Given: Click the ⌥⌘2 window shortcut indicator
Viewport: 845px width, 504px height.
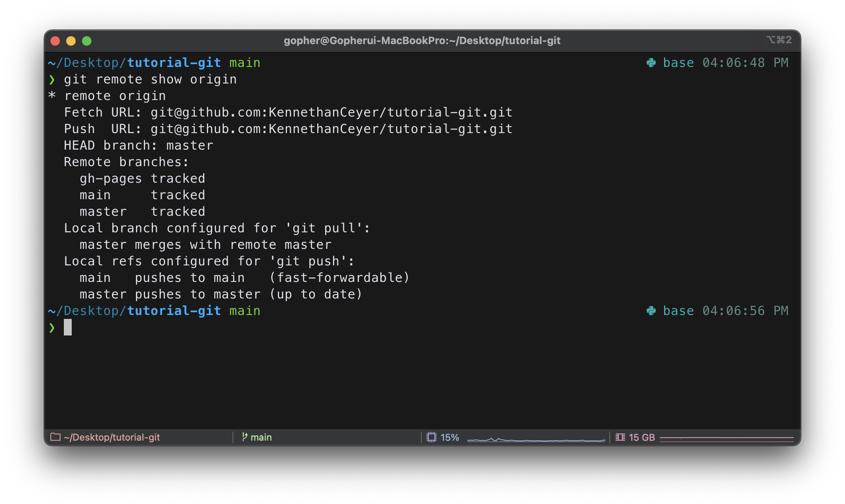Looking at the screenshot, I should (779, 40).
